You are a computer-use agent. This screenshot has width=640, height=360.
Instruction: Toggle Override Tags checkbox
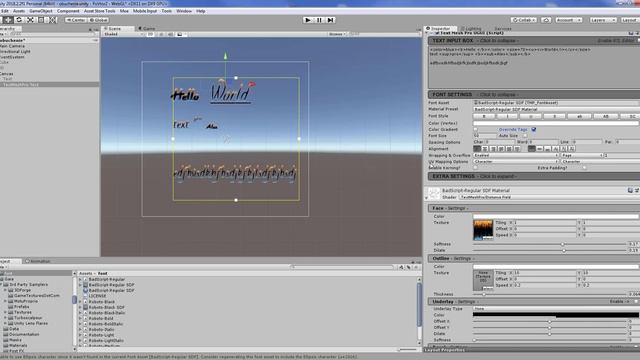(533, 129)
